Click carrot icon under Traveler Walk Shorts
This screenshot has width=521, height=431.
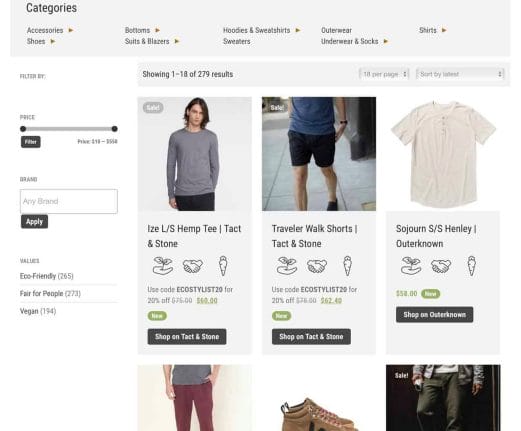347,266
